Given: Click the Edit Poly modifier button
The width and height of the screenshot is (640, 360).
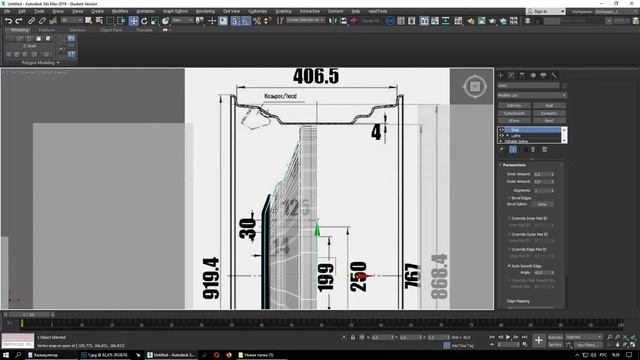Looking at the screenshot, I should (514, 106).
